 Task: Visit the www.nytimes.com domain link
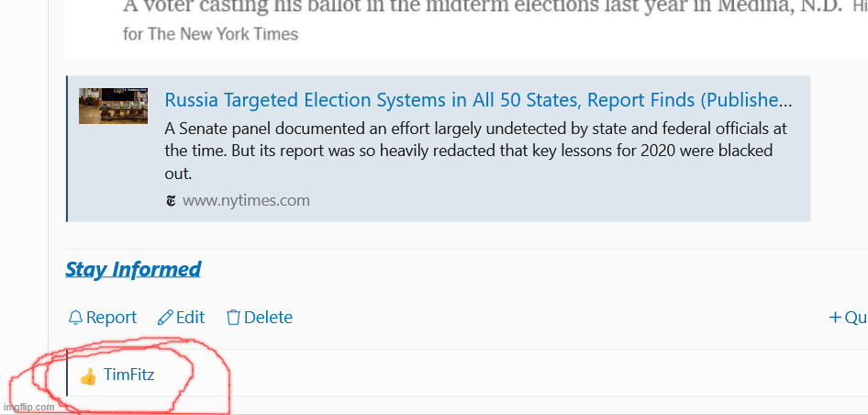click(x=246, y=200)
